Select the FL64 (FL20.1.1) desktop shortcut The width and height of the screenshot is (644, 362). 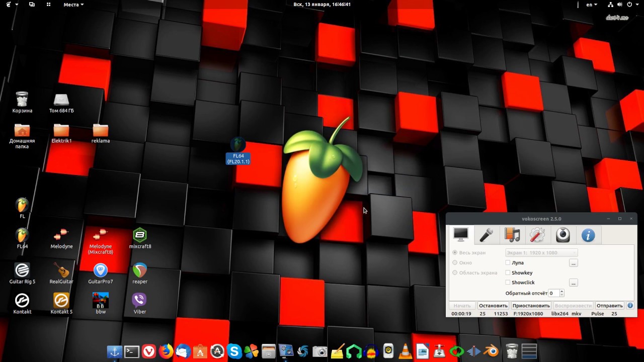click(x=238, y=151)
